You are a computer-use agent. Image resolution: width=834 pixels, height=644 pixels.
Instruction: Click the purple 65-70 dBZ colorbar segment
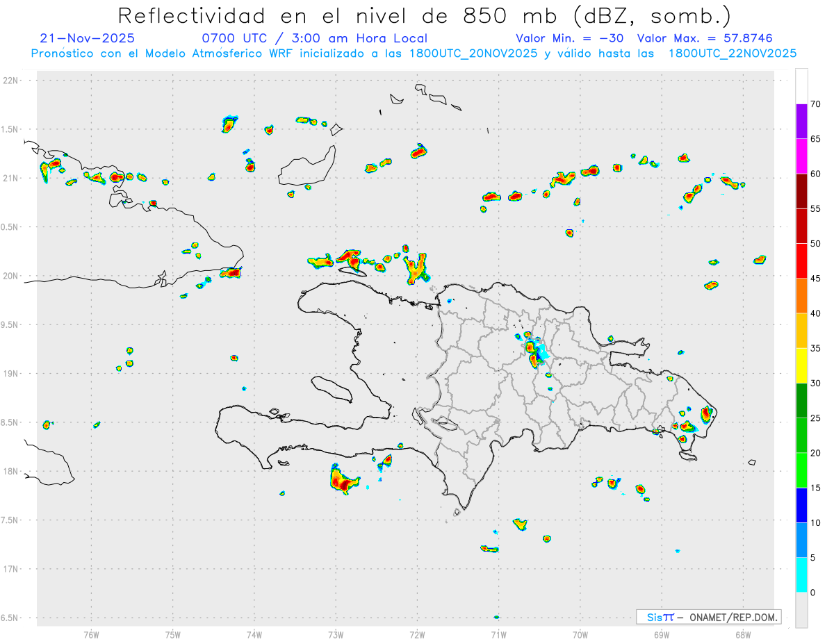[802, 121]
